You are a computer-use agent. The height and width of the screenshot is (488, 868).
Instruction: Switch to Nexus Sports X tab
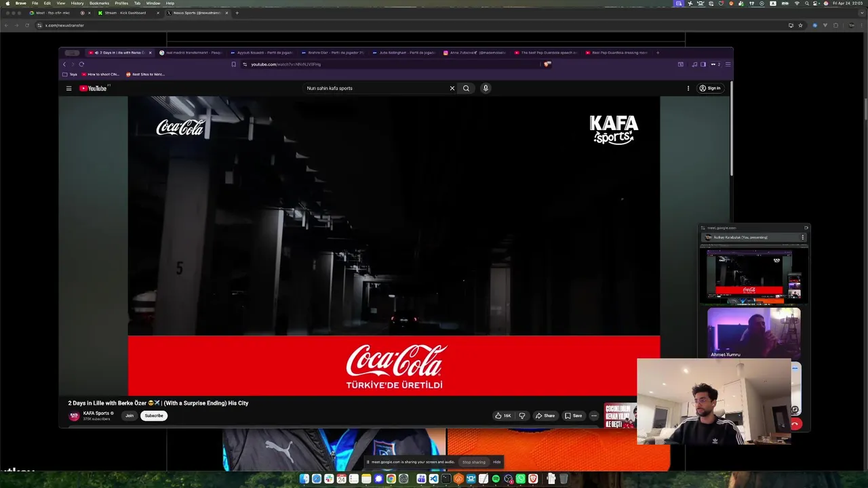point(197,13)
